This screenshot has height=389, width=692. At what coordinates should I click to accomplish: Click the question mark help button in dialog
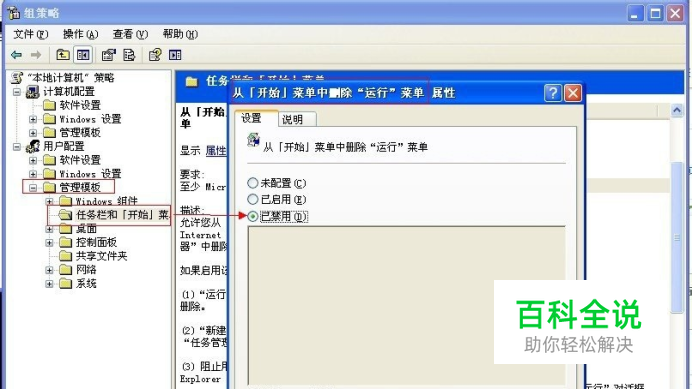coord(553,93)
